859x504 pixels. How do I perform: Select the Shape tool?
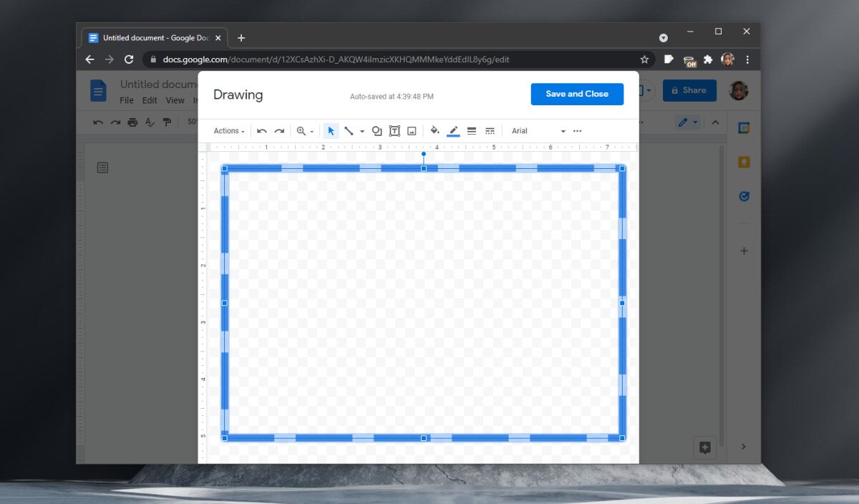click(x=377, y=130)
